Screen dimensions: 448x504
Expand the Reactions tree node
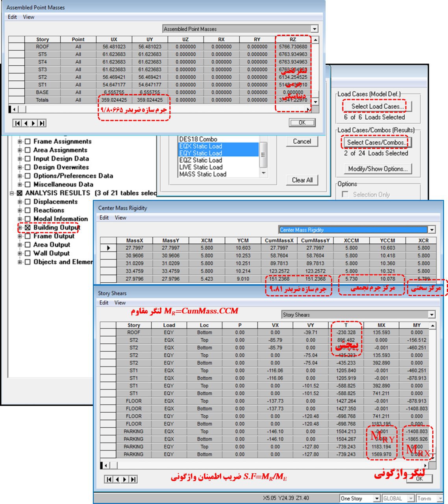click(x=20, y=210)
